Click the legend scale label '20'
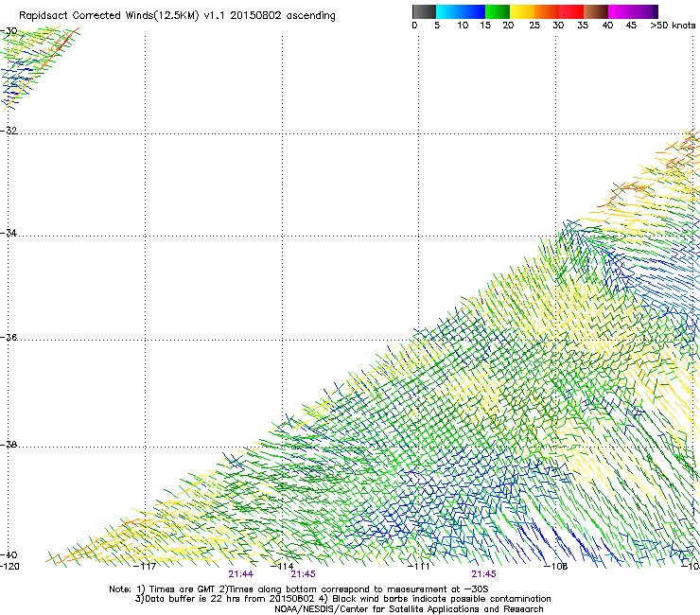Screen dimensions: 700x615 click(508, 26)
